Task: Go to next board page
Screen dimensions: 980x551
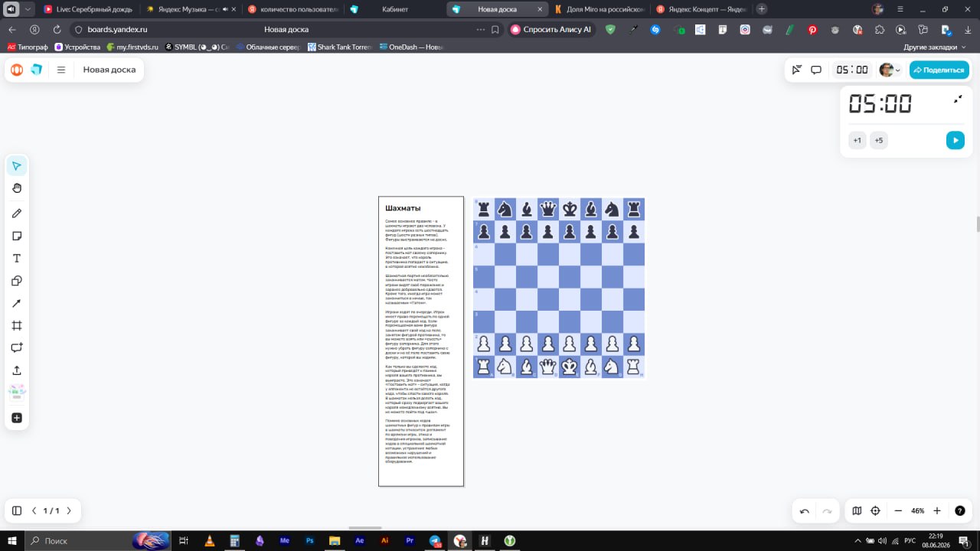Action: [x=69, y=510]
